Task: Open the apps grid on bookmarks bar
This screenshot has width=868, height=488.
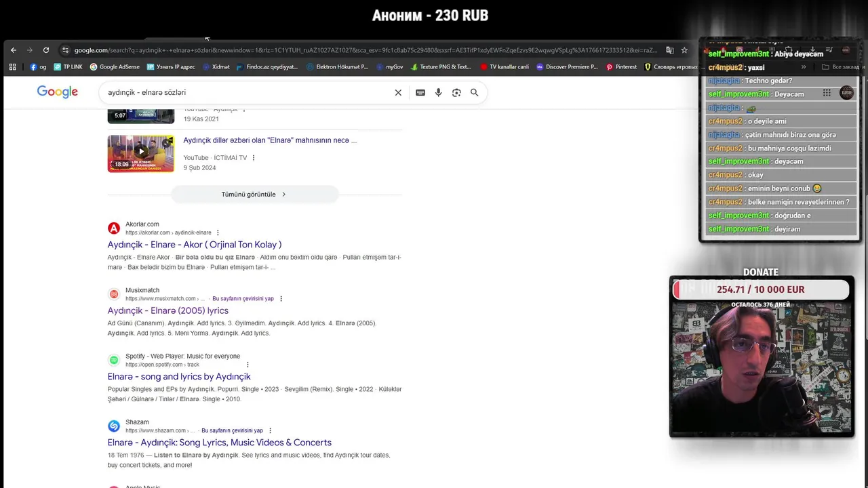Action: pyautogui.click(x=12, y=67)
